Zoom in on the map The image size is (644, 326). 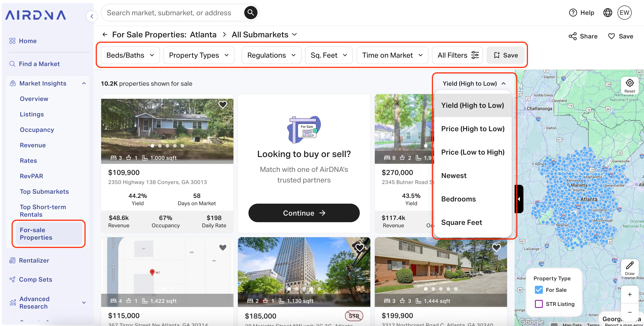click(x=629, y=294)
